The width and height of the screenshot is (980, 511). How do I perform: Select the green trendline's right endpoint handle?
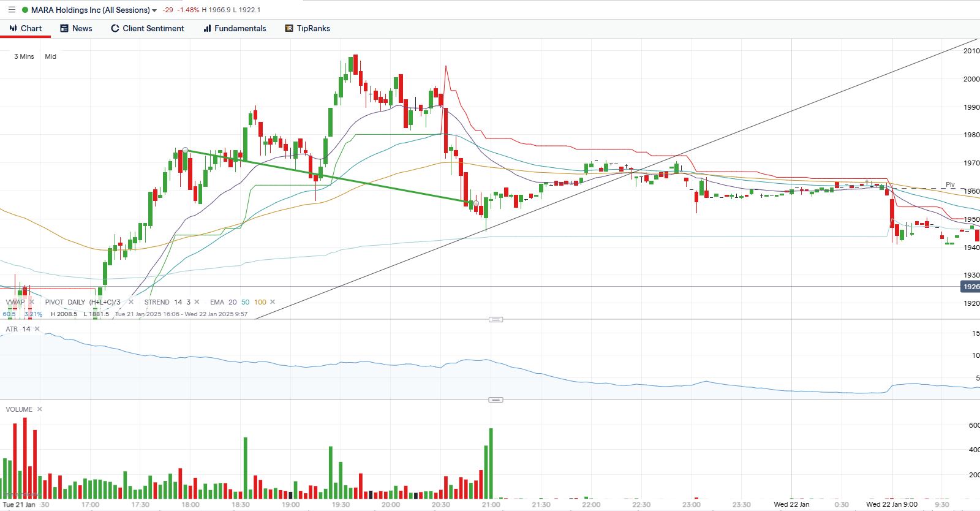point(476,203)
